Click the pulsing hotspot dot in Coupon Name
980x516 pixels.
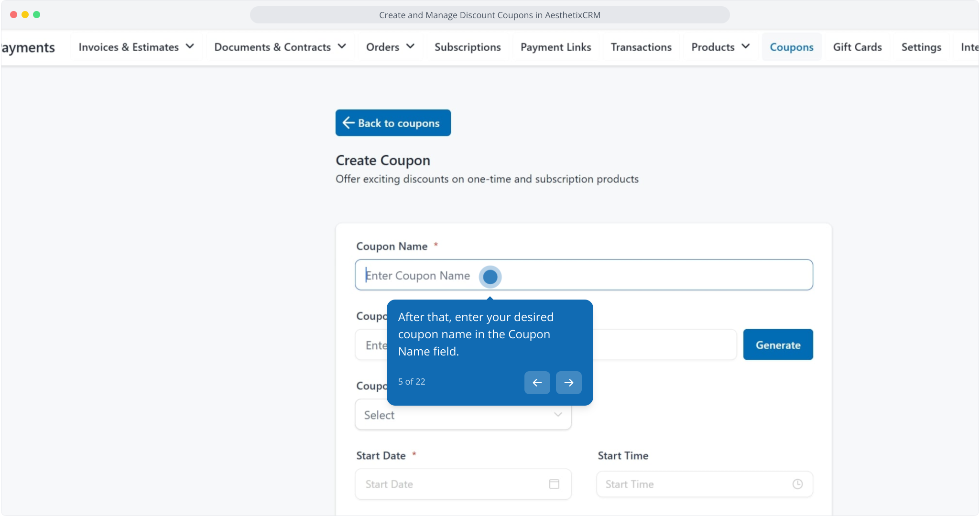(x=490, y=277)
